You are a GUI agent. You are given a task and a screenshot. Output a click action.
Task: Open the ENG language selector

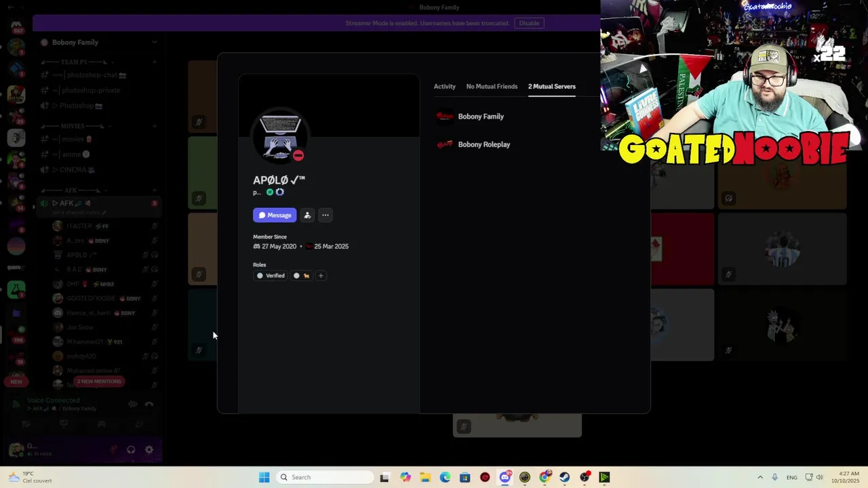click(792, 477)
